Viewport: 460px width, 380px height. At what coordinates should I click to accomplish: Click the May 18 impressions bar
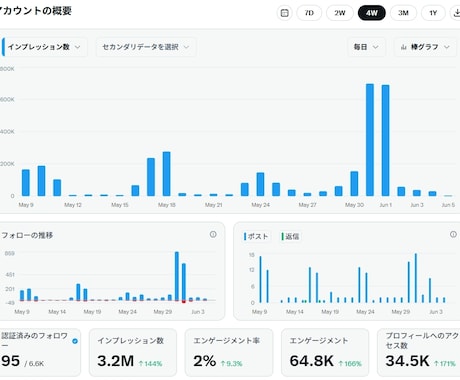point(166,174)
